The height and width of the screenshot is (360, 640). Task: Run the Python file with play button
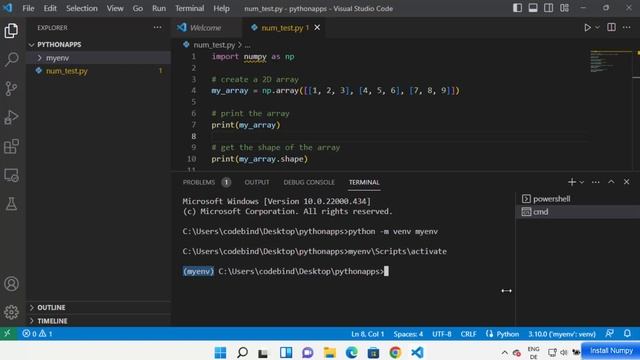tap(587, 28)
